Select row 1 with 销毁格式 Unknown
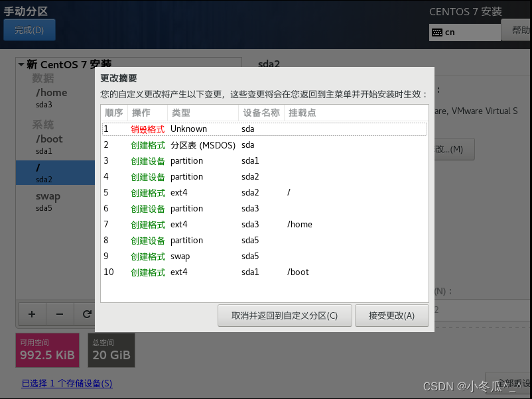 click(265, 129)
